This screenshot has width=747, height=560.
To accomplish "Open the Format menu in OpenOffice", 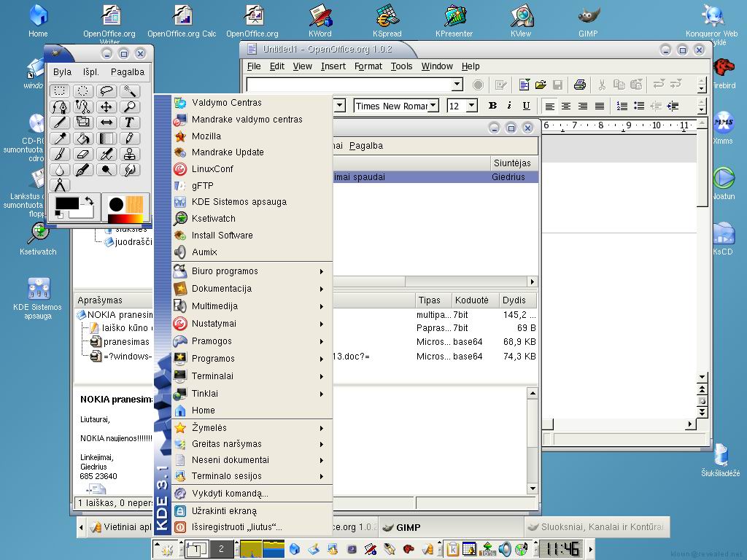I will [x=368, y=66].
